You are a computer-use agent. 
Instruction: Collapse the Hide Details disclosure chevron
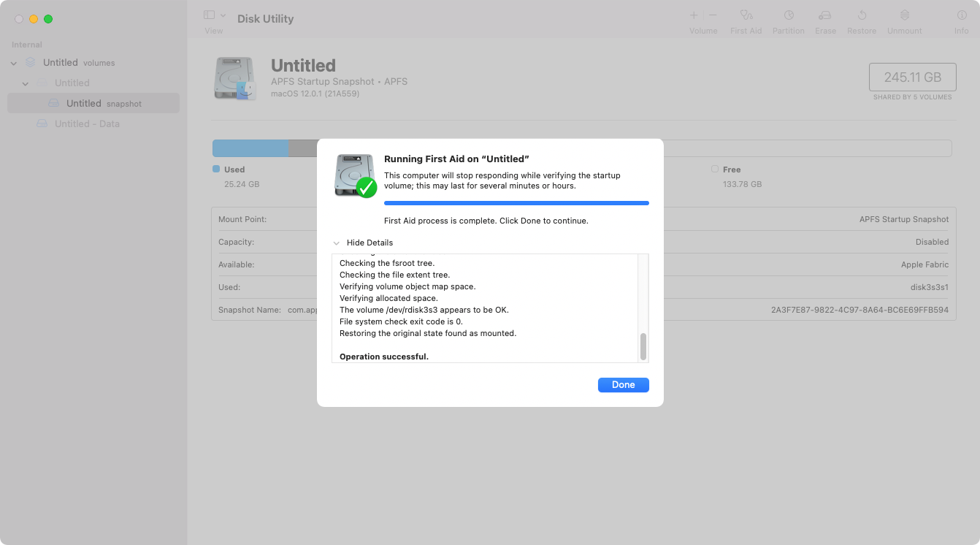pyautogui.click(x=336, y=243)
